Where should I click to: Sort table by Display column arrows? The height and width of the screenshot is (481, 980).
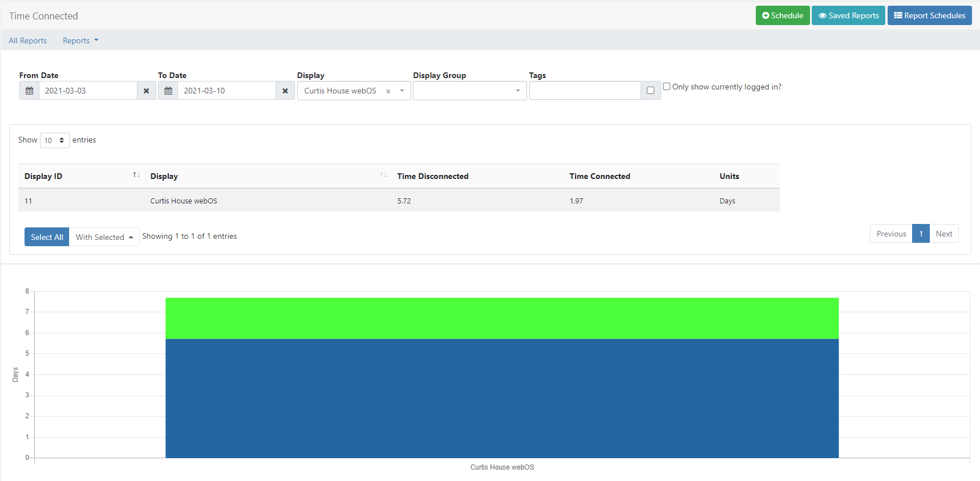[383, 176]
